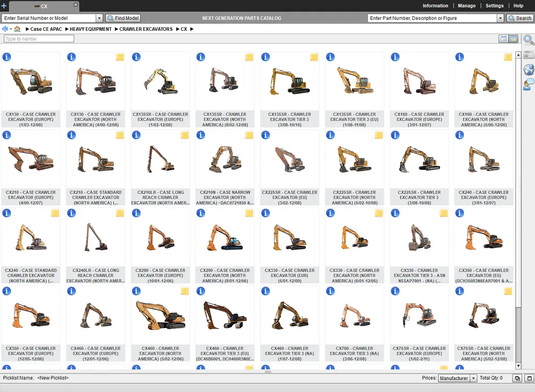Viewport: 535px width, 392px height.
Task: Open note icon on CX130 North America card
Action: [120, 57]
